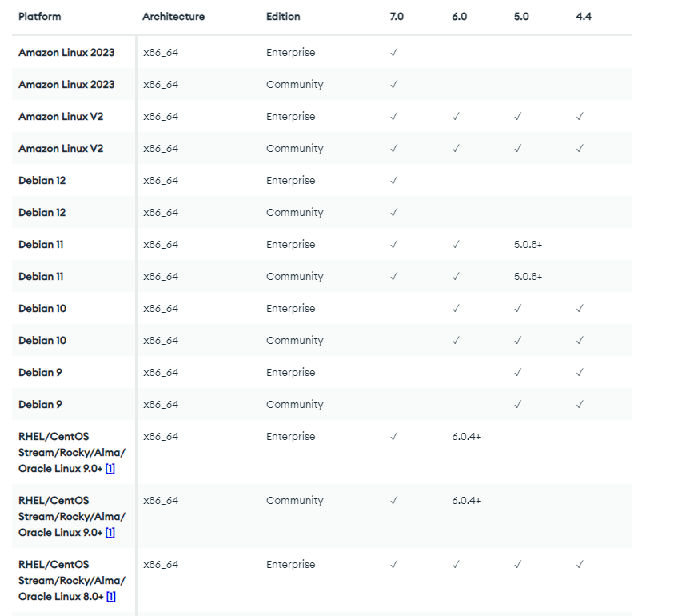Select the 6.0 checkmark for Amazon Linux V2 Enterprise
This screenshot has width=674, height=616.
tap(456, 117)
